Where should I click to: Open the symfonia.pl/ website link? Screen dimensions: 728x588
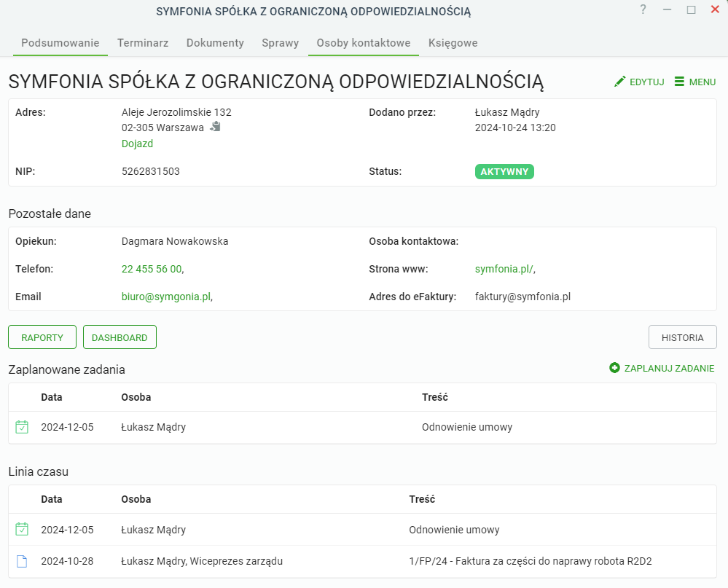click(504, 269)
